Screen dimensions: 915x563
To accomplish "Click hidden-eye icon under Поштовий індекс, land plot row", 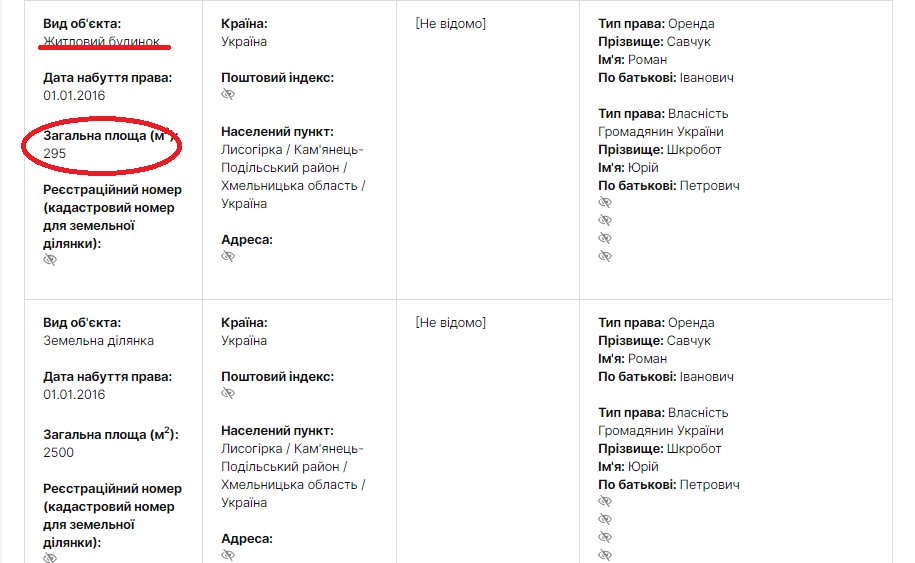I will click(x=228, y=394).
